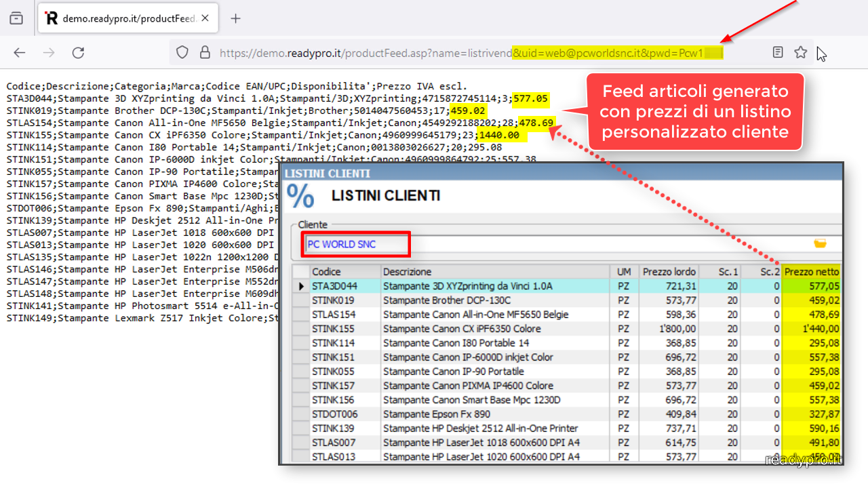Screen dimensions: 868x488
Task: Click the feed line for STINK019 Brother DCP-130C
Action: 246,110
